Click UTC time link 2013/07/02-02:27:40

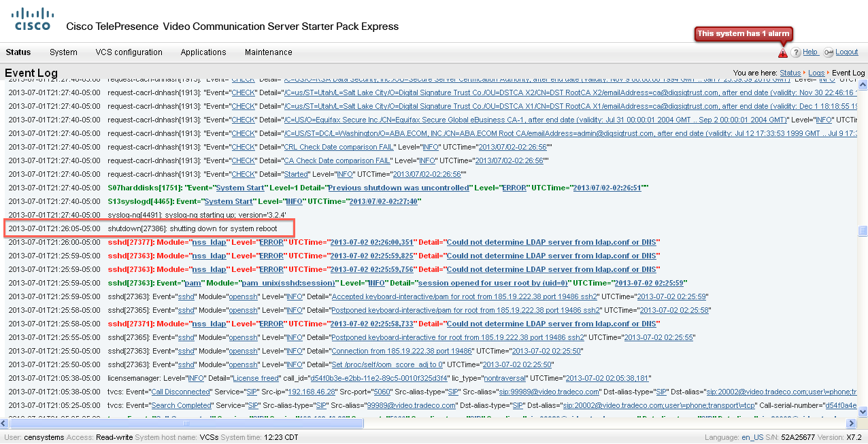click(384, 201)
